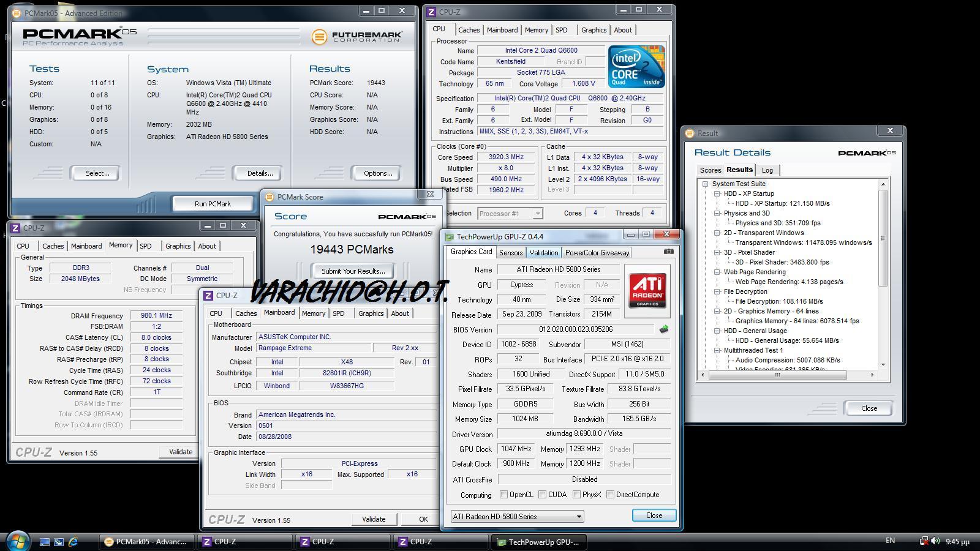
Task: Click the ATI Radeon logo in GPU-Z
Action: click(x=647, y=290)
